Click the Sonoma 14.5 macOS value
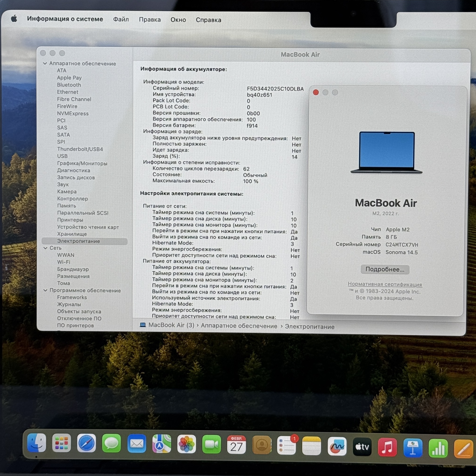This screenshot has height=476, width=476. (x=402, y=252)
